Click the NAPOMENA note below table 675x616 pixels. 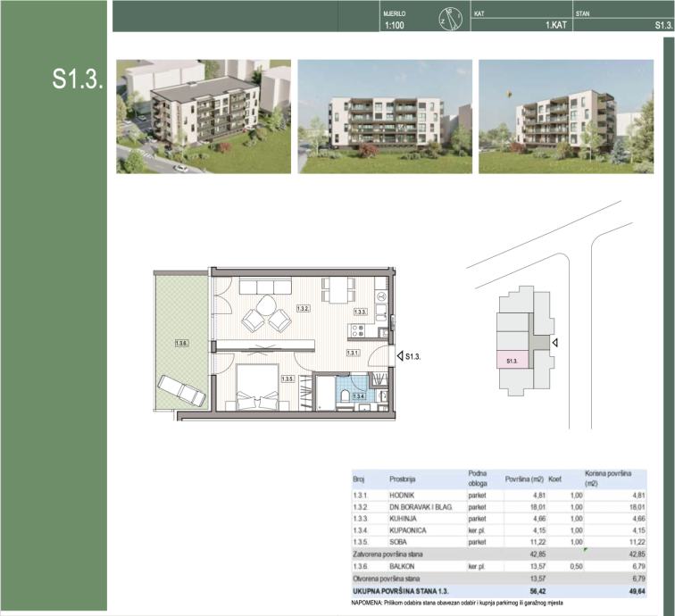click(457, 604)
